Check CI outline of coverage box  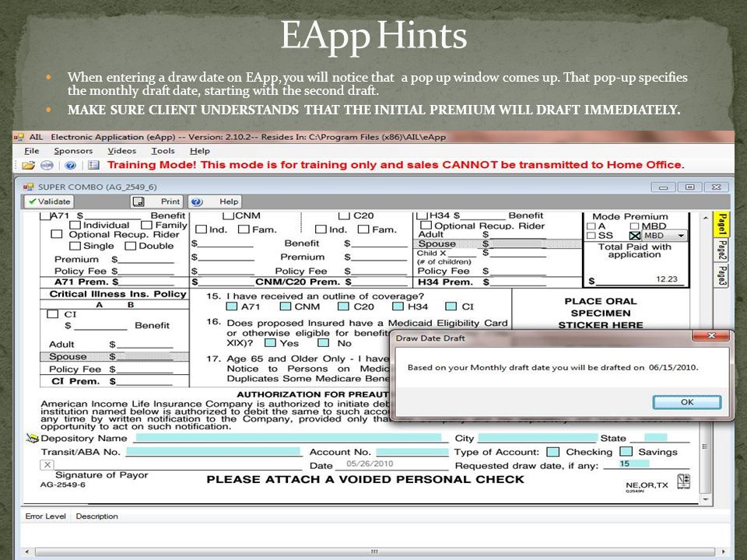coord(451,306)
